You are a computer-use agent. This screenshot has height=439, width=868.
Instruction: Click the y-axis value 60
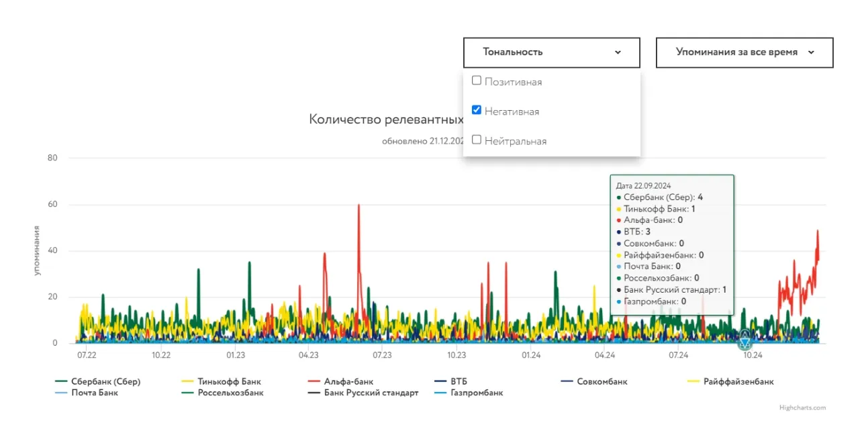52,205
